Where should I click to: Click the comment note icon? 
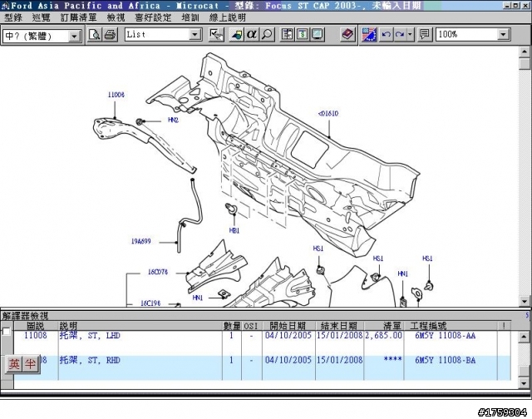coord(425,34)
